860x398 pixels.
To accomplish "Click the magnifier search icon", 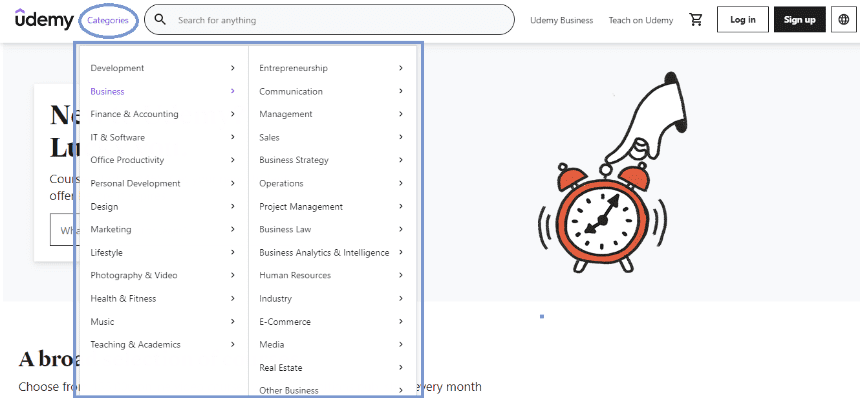I will pyautogui.click(x=160, y=20).
